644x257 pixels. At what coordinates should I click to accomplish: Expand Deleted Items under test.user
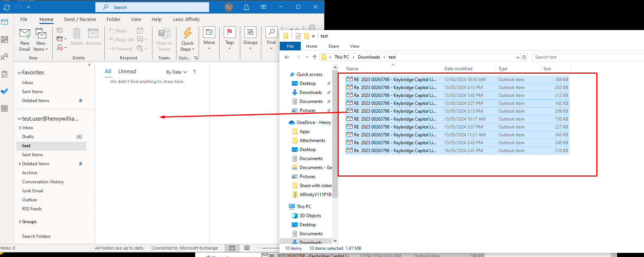20,164
